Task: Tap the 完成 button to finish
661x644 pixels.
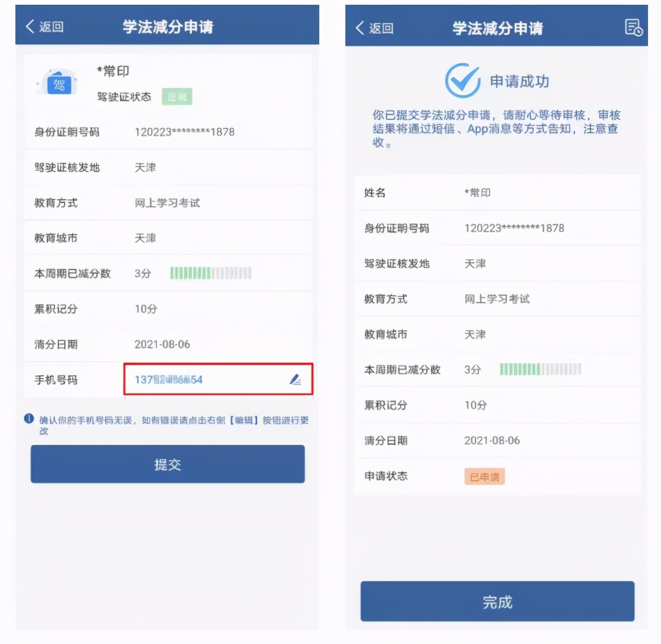Action: coord(497,601)
